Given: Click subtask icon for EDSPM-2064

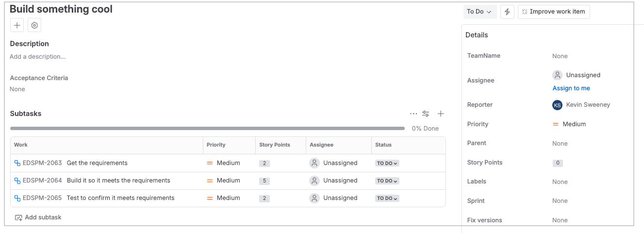Looking at the screenshot, I should pos(17,181).
